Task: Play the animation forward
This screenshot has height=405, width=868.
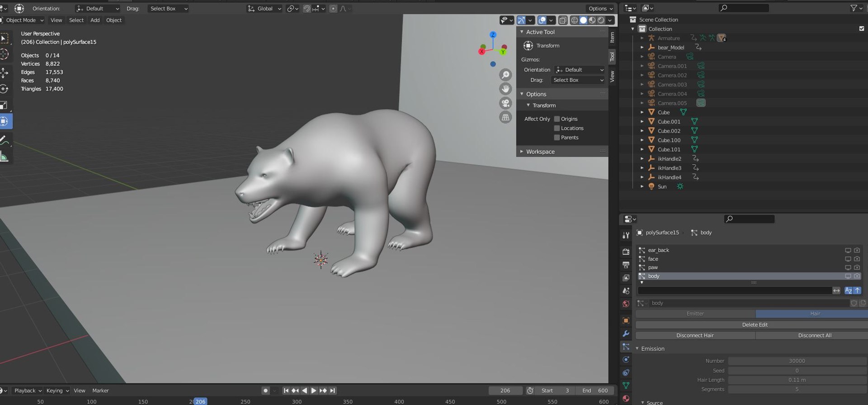Action: 314,391
